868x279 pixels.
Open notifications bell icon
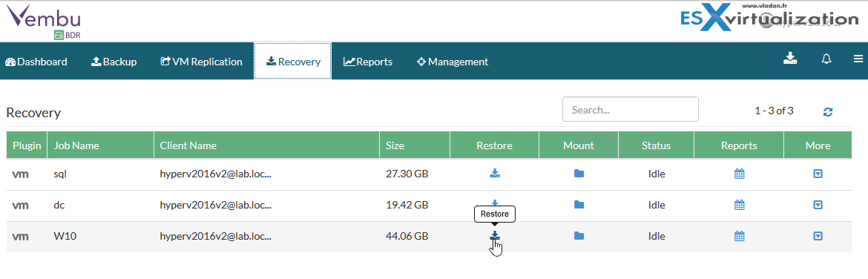coord(826,59)
